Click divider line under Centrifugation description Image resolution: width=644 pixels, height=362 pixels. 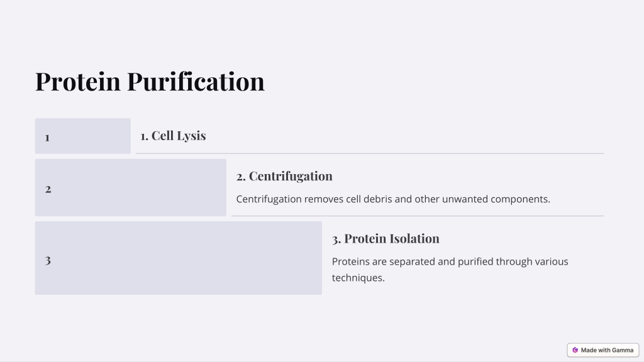(x=418, y=216)
